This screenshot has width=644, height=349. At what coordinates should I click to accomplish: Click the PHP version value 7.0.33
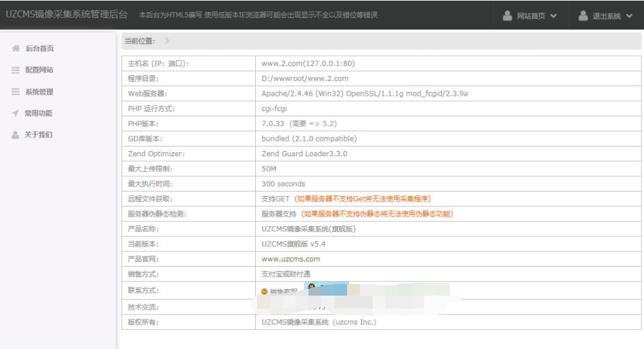[x=273, y=123]
